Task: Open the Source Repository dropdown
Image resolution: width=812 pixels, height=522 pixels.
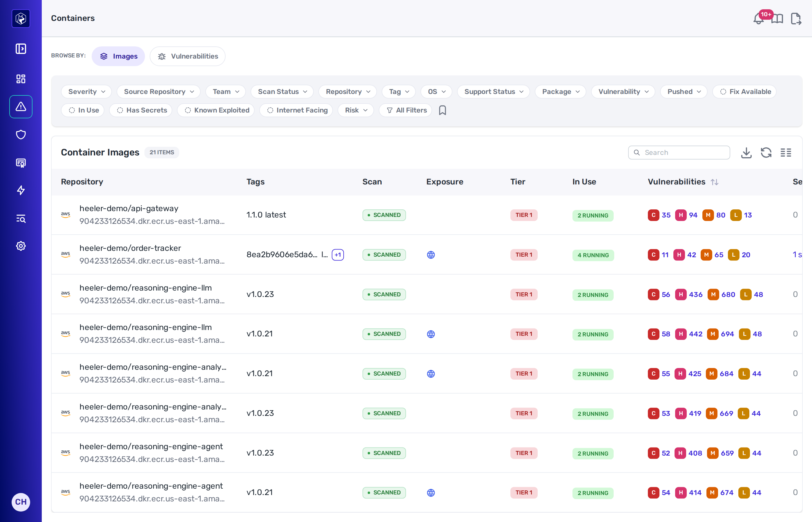Action: tap(159, 92)
